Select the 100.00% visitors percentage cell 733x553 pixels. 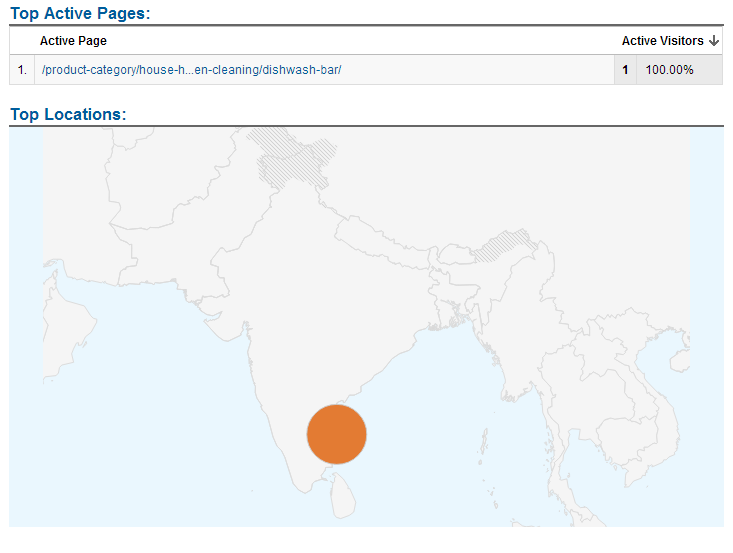click(x=679, y=70)
